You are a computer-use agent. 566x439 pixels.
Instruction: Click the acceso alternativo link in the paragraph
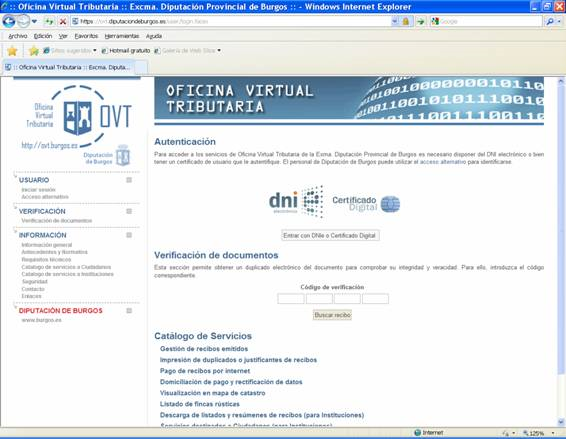coord(443,162)
